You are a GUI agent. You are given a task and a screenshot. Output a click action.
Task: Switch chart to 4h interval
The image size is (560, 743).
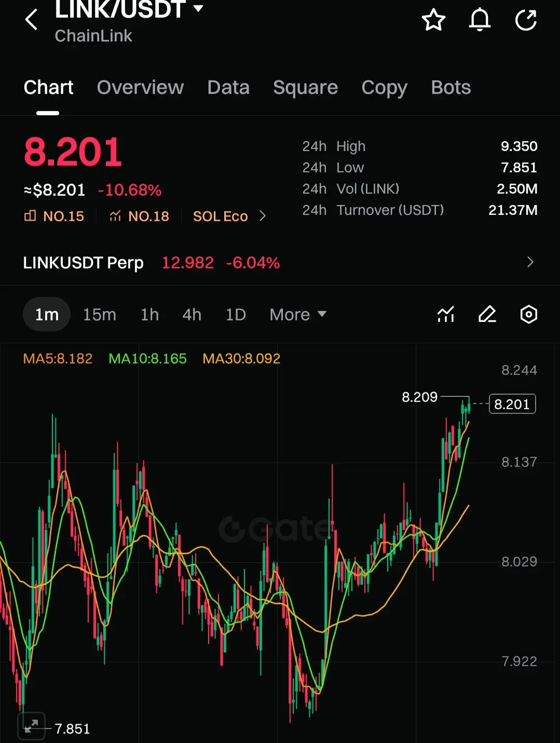click(192, 314)
